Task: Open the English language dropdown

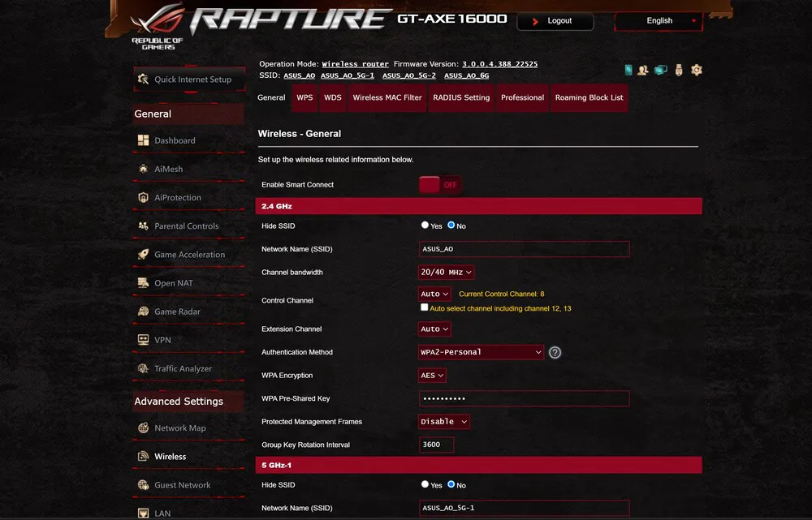Action: (659, 21)
